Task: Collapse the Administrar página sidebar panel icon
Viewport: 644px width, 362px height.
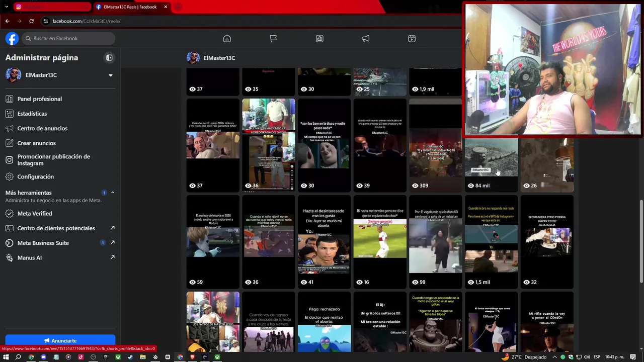Action: click(x=109, y=58)
